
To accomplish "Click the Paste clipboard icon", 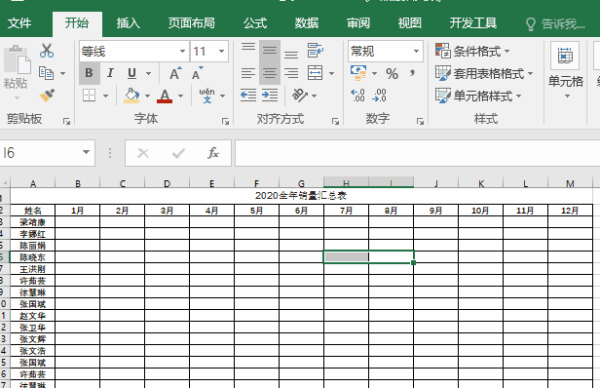I will click(17, 61).
